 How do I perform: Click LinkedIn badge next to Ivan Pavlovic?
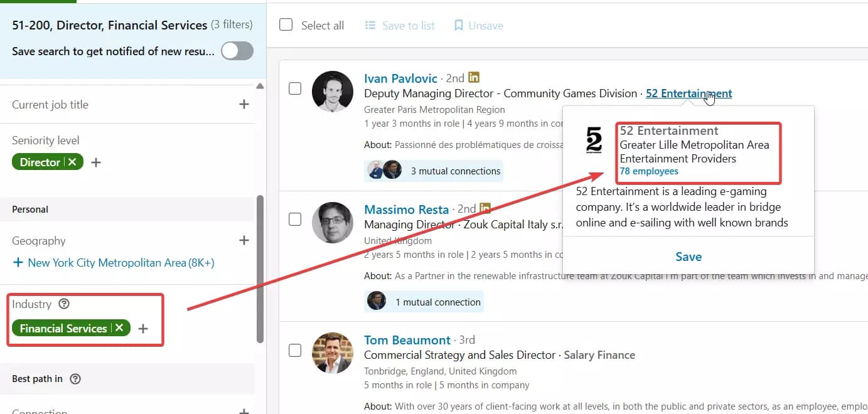pos(474,78)
